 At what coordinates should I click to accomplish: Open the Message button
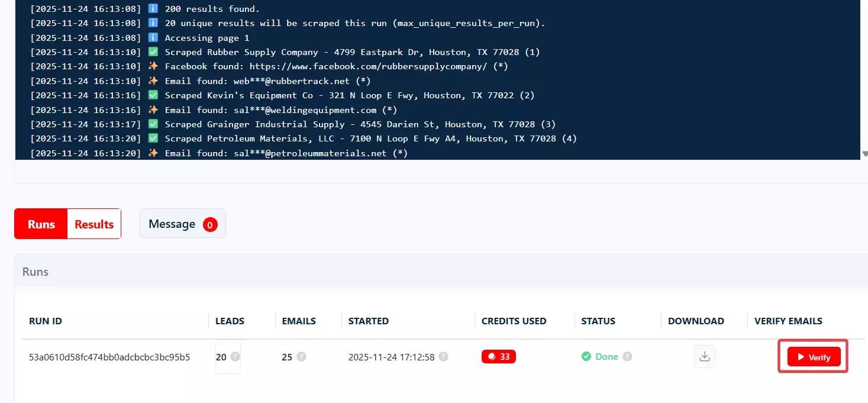(x=172, y=224)
